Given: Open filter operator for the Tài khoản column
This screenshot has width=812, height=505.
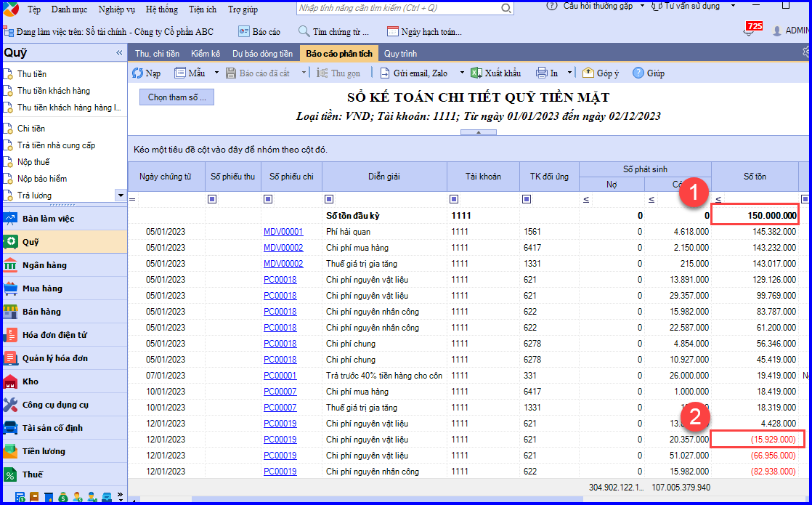Looking at the screenshot, I should coord(454,199).
